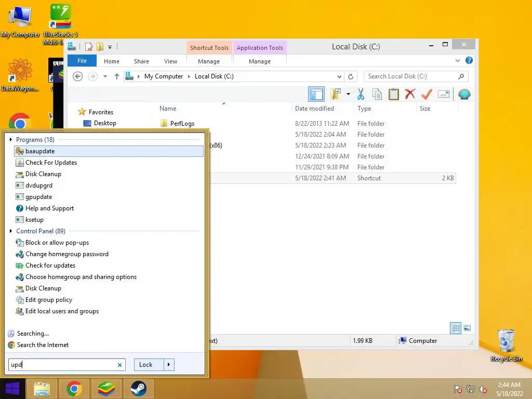Select Manage tab under Application Tools

260,61
